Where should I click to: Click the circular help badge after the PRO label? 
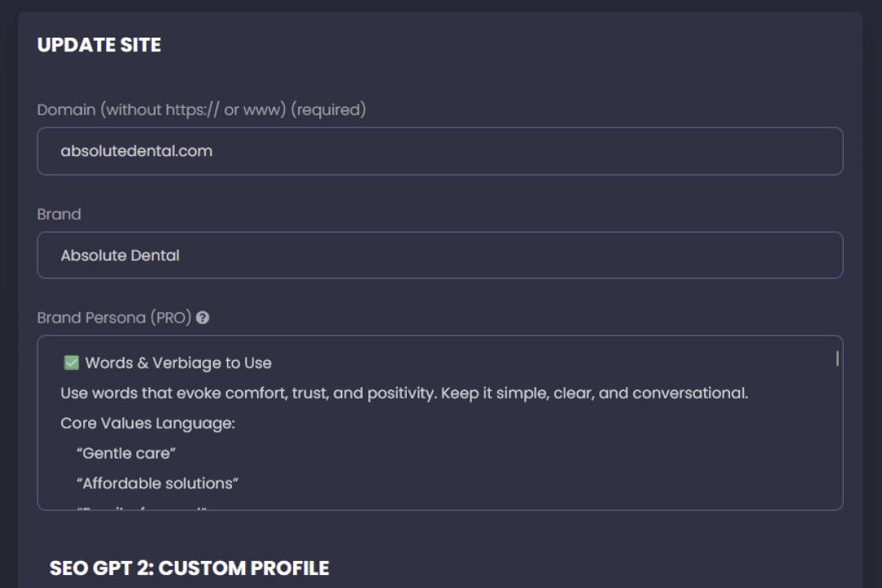pyautogui.click(x=203, y=318)
